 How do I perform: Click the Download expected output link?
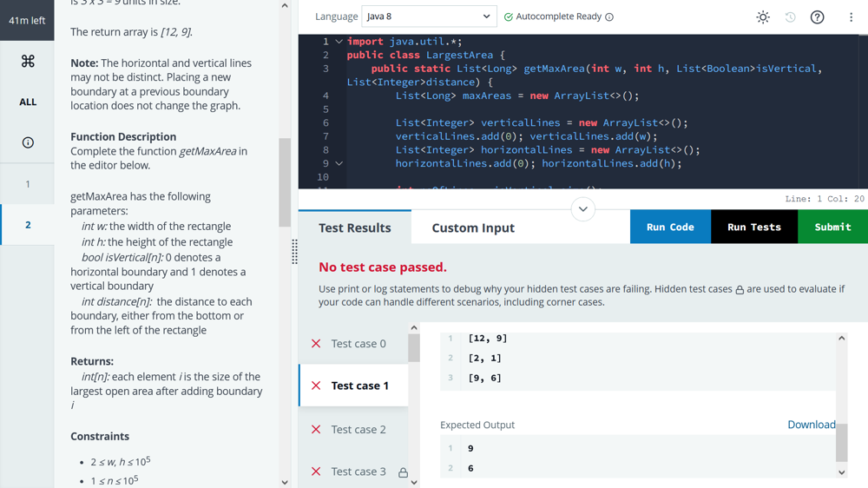811,425
